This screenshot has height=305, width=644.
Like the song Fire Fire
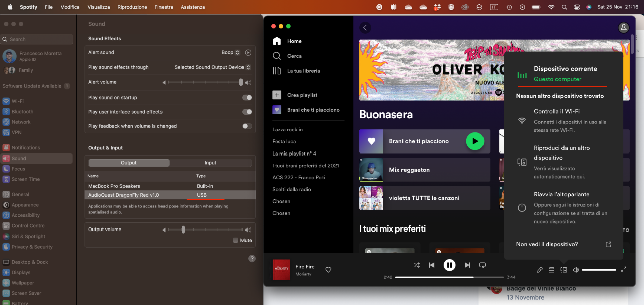(x=328, y=270)
